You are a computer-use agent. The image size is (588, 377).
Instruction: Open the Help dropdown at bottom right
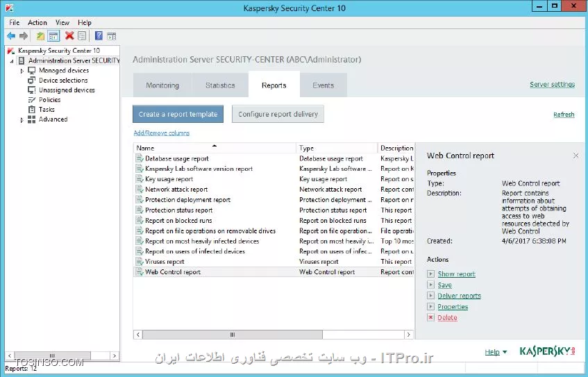[x=496, y=352]
